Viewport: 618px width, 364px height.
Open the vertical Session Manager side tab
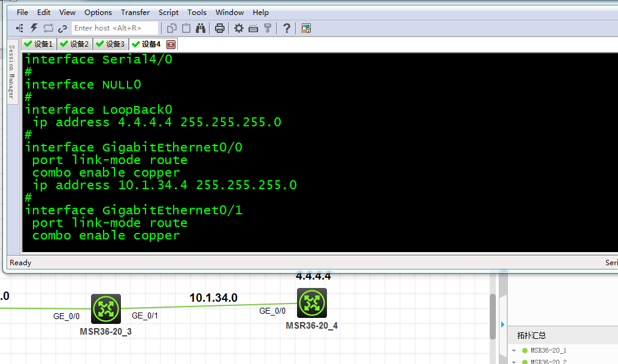12,72
